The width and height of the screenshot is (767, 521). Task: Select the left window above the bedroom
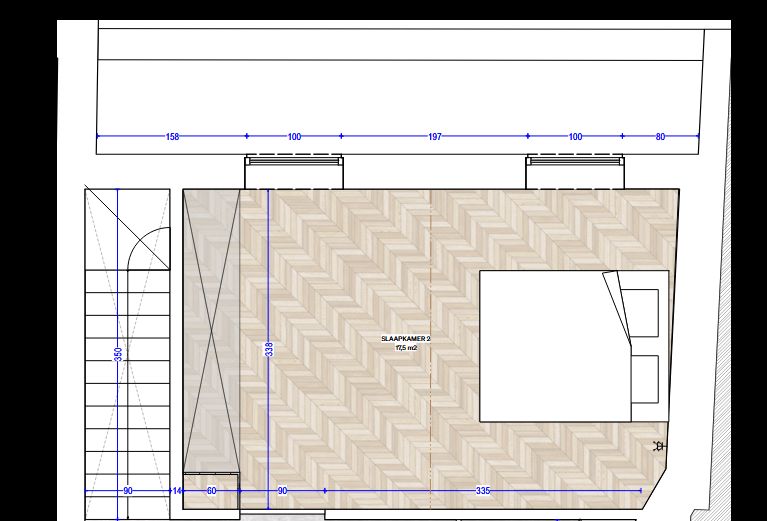tap(293, 160)
